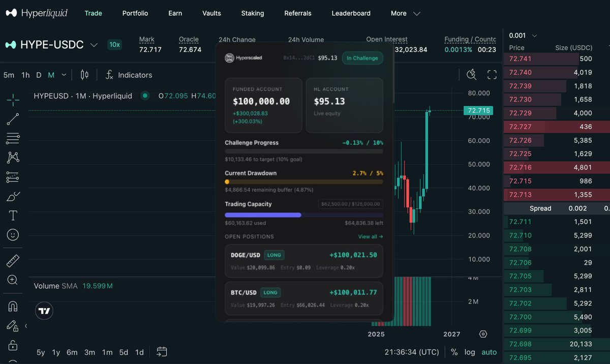Open candlestick chart style selector
This screenshot has height=364, width=610.
(84, 75)
